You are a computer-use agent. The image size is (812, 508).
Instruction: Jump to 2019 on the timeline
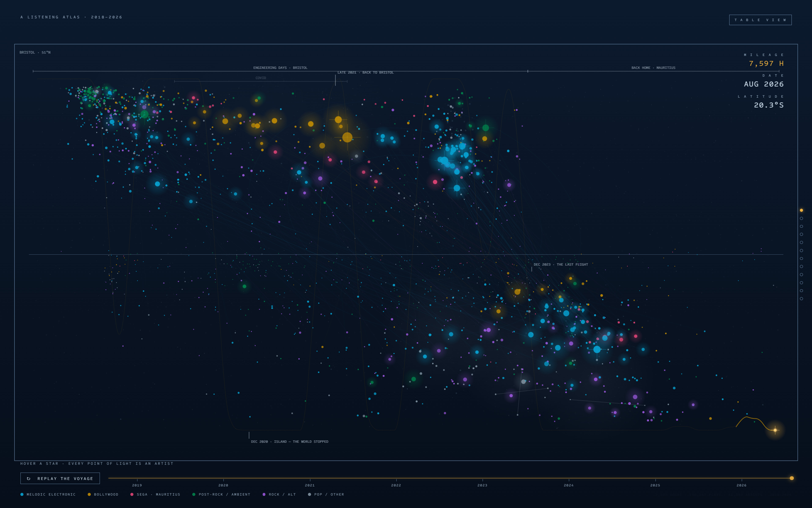[x=137, y=485]
